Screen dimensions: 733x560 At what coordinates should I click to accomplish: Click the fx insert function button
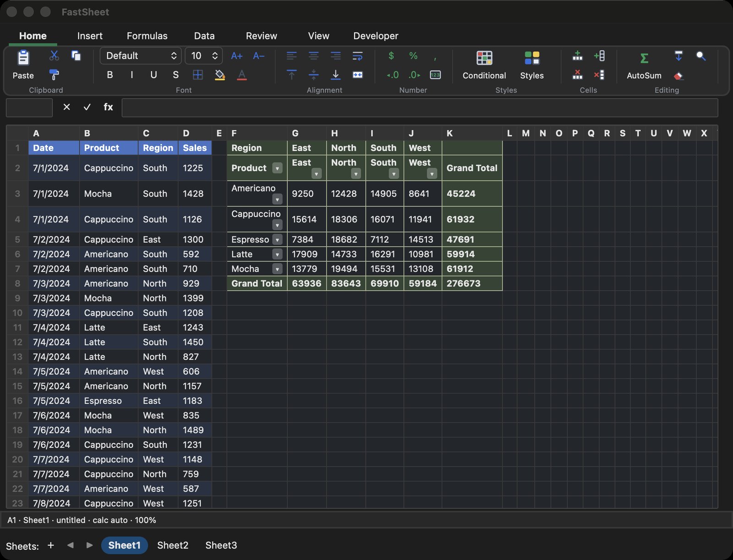click(x=108, y=107)
